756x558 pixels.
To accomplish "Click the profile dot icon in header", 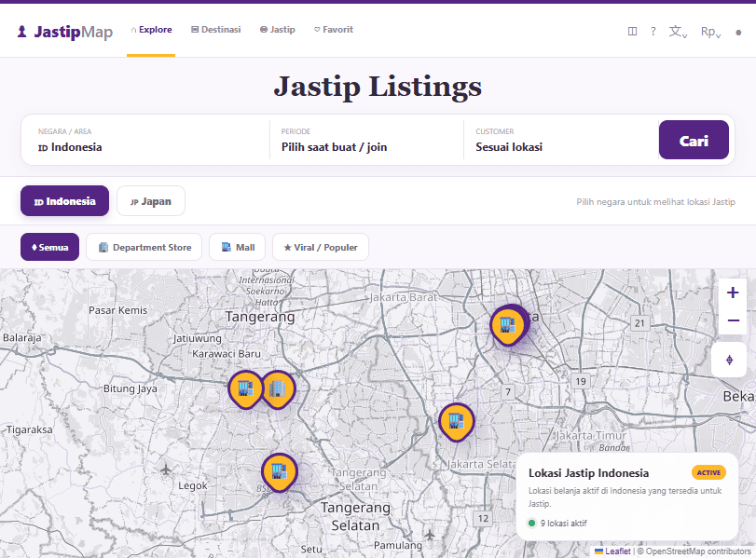I will click(x=738, y=33).
